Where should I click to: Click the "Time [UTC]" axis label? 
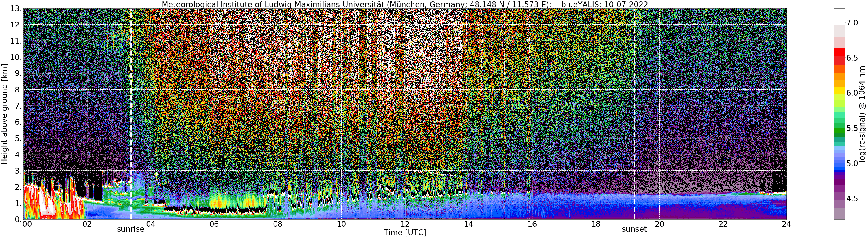[405, 233]
